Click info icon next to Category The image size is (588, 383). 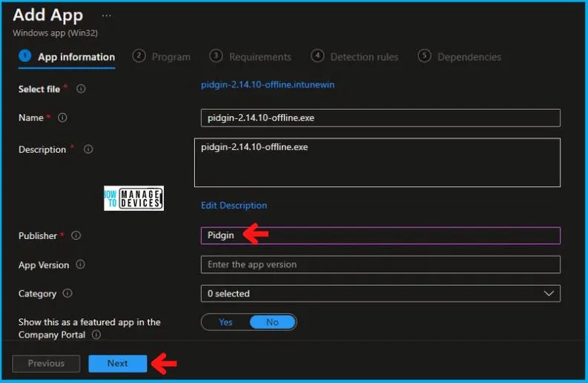pyautogui.click(x=67, y=294)
